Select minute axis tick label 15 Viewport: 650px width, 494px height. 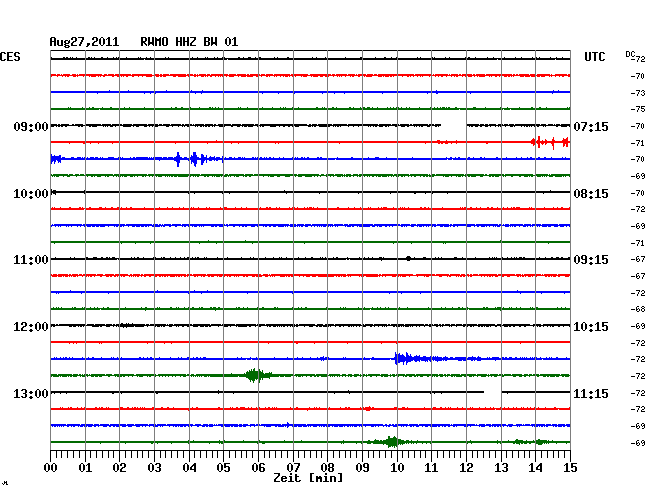coord(570,467)
